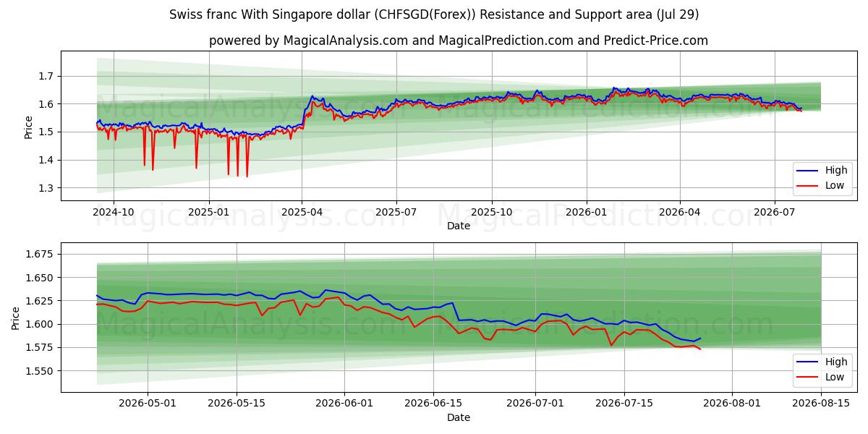Click the 'Date' axis label under upper chart
868x434 pixels.
(x=459, y=226)
